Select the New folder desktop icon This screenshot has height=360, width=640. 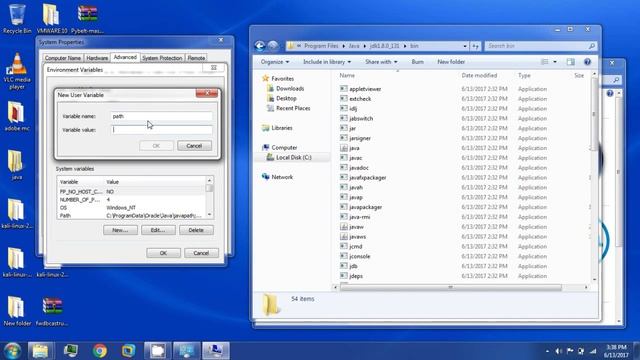pyautogui.click(x=17, y=311)
